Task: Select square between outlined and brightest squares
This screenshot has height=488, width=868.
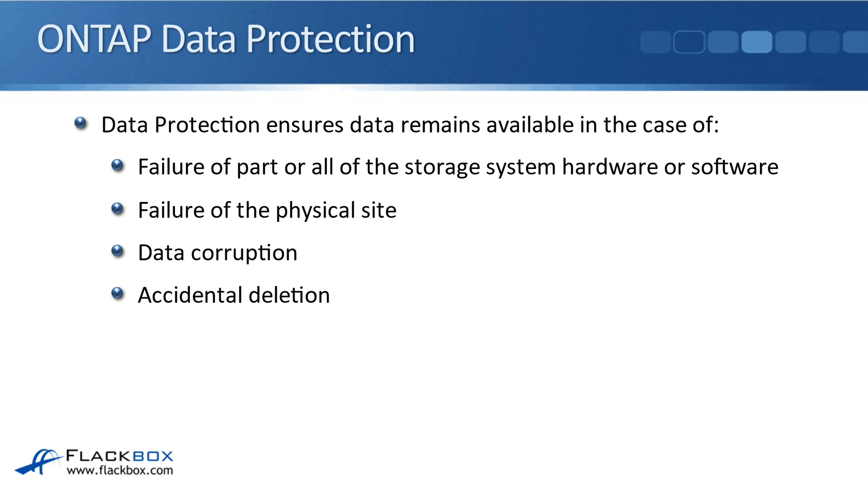Action: click(723, 42)
